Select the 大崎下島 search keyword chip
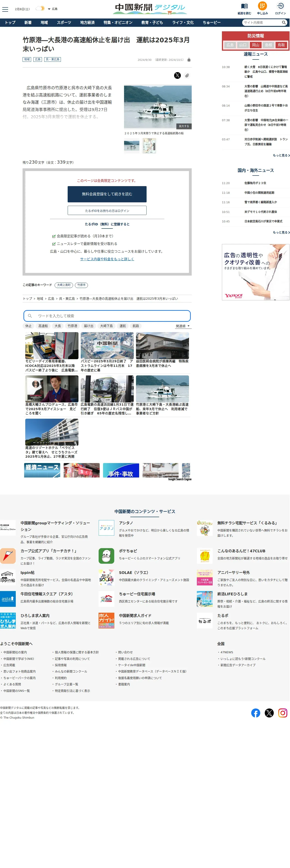Viewport: 290px width, 868px height. tap(106, 326)
